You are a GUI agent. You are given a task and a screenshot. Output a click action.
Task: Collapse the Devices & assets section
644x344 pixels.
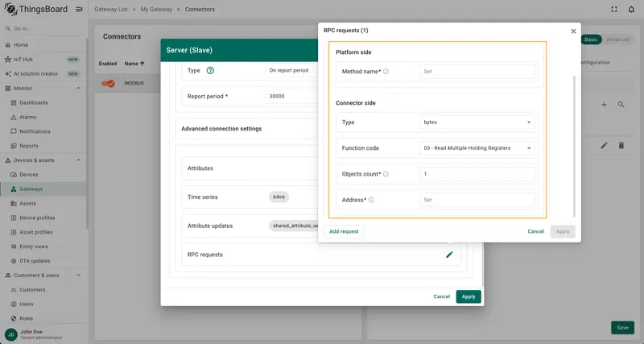(x=78, y=160)
